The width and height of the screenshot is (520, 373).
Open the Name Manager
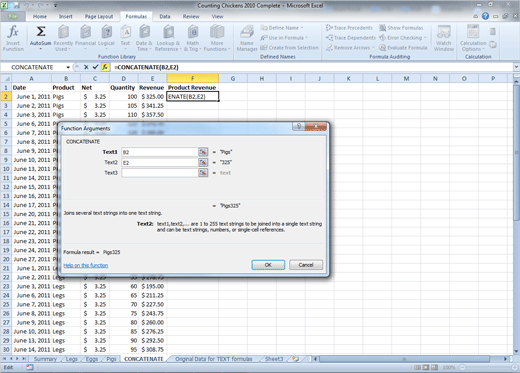pyautogui.click(x=247, y=38)
